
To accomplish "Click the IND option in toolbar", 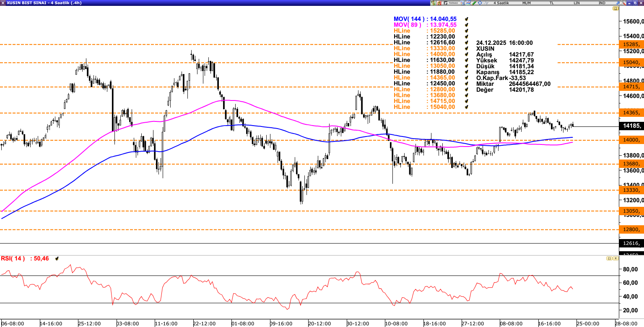I will tap(602, 3).
